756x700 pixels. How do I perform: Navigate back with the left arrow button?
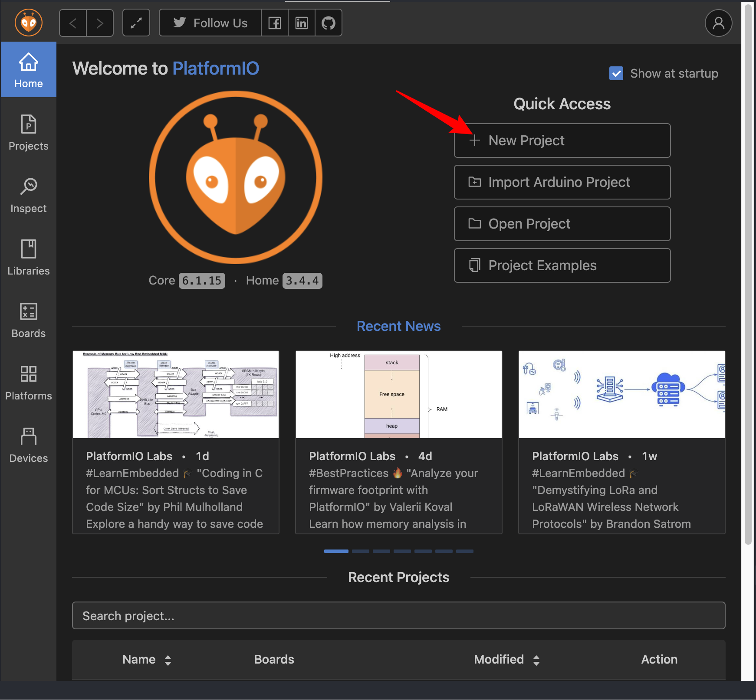(73, 23)
